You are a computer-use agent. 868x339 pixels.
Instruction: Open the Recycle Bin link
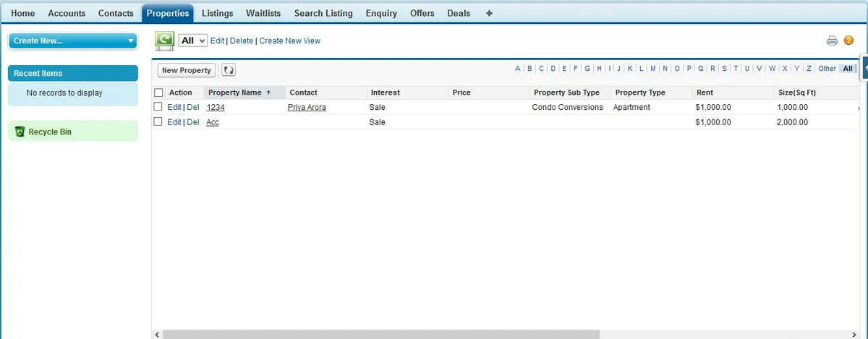click(50, 132)
